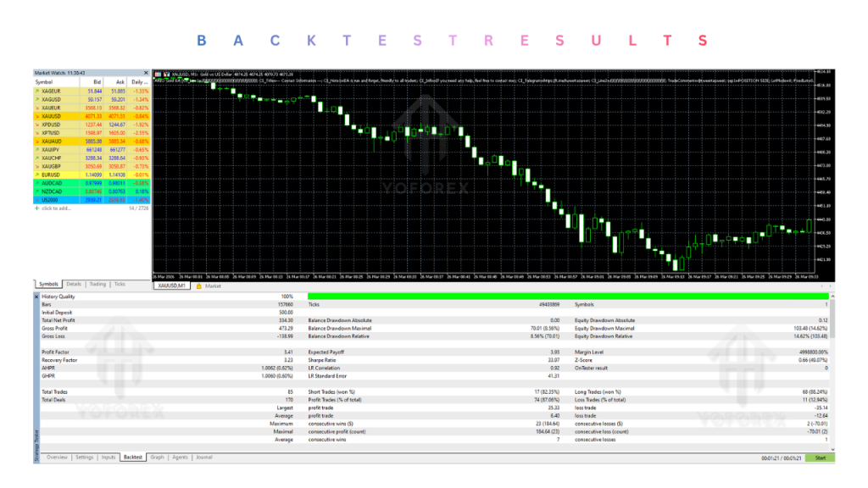Screen dimensions: 868x488
Task: Click the green Start button
Action: [820, 458]
